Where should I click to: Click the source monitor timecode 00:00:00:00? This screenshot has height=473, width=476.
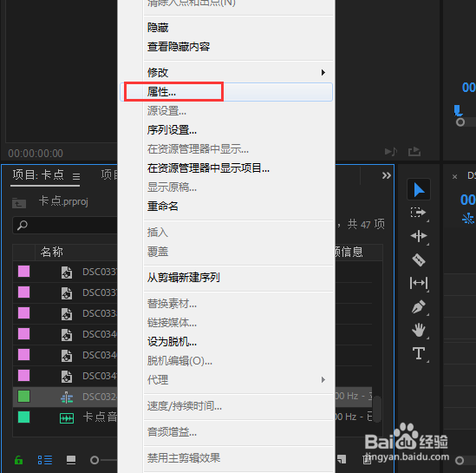pyautogui.click(x=36, y=153)
